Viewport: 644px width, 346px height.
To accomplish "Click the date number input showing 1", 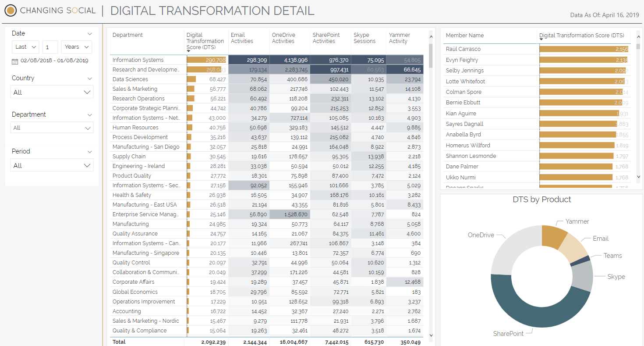I will [x=50, y=47].
